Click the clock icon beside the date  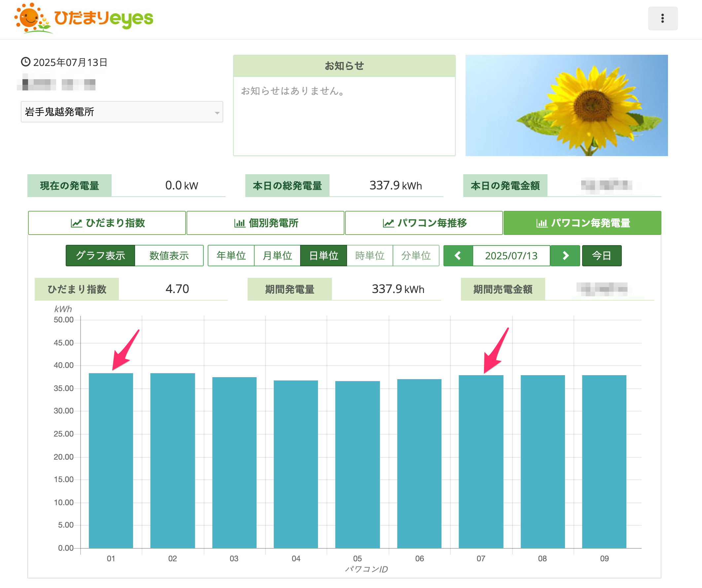(x=26, y=62)
